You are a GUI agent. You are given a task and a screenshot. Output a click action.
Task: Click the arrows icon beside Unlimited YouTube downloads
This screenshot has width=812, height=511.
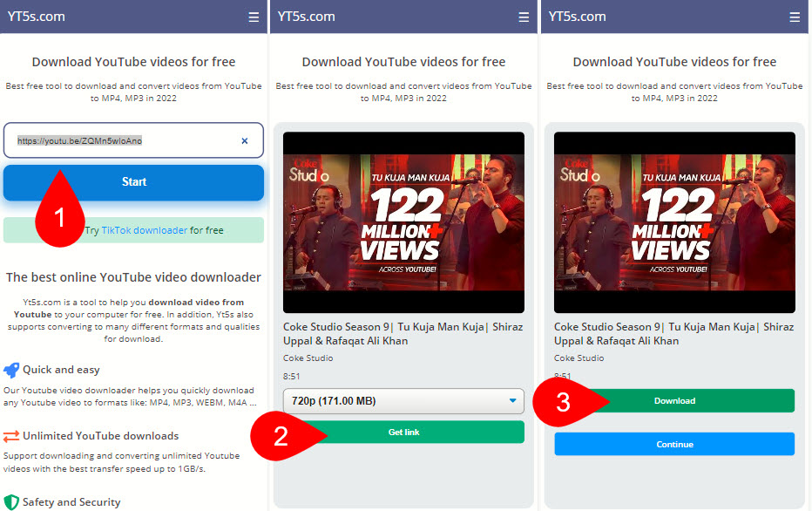pyautogui.click(x=11, y=436)
